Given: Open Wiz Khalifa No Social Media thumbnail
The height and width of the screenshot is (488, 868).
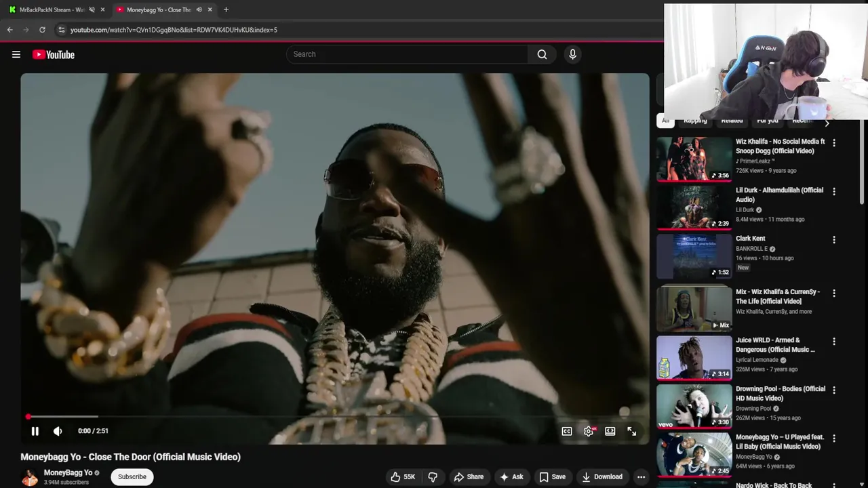Looking at the screenshot, I should 694,159.
